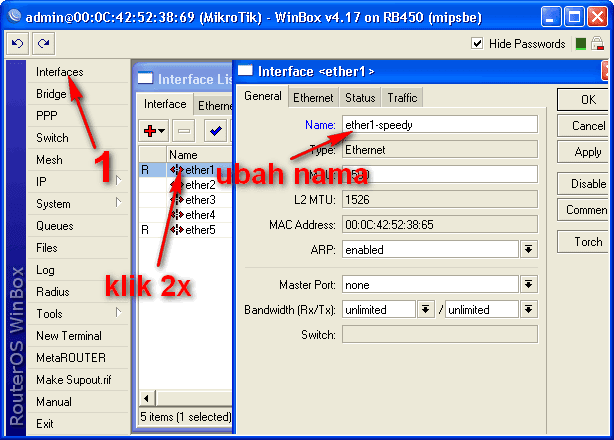Select the ether2 row in interface list
This screenshot has height=440, width=614.
click(x=186, y=185)
